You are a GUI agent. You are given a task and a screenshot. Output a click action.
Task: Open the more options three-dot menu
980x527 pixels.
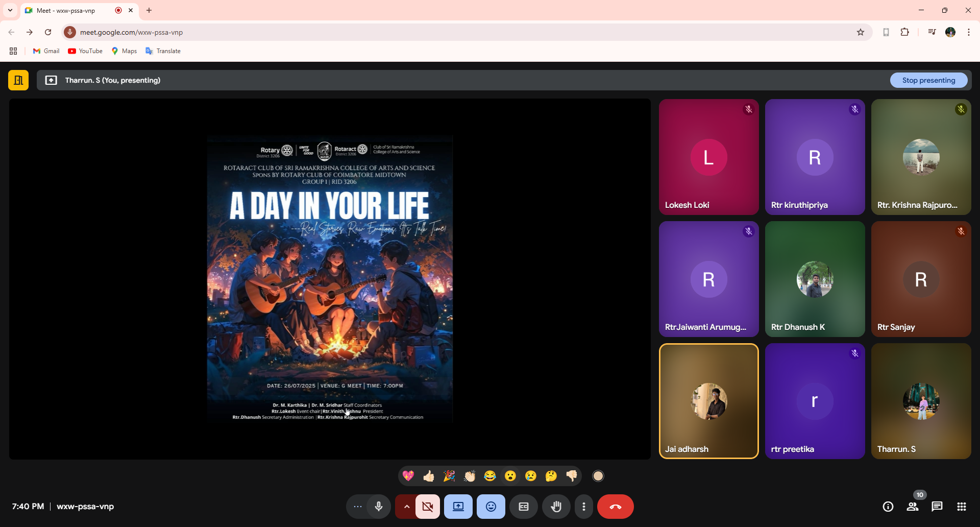pos(584,507)
